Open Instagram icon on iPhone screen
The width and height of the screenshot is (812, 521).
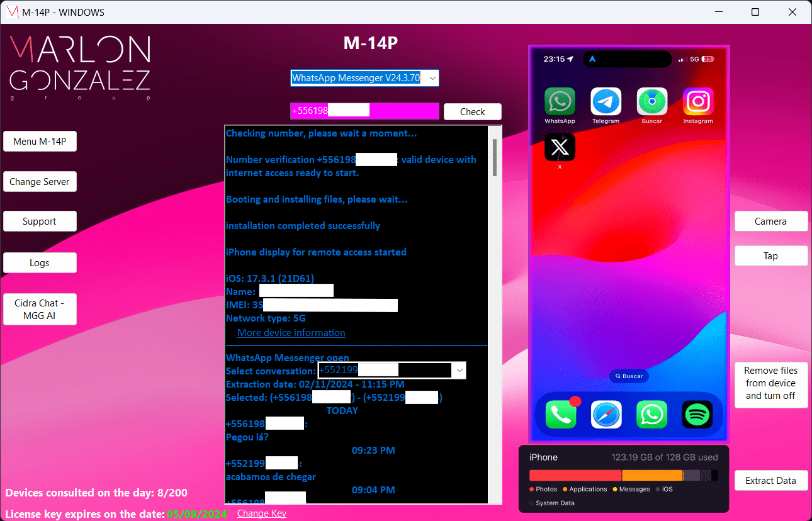[x=698, y=101]
